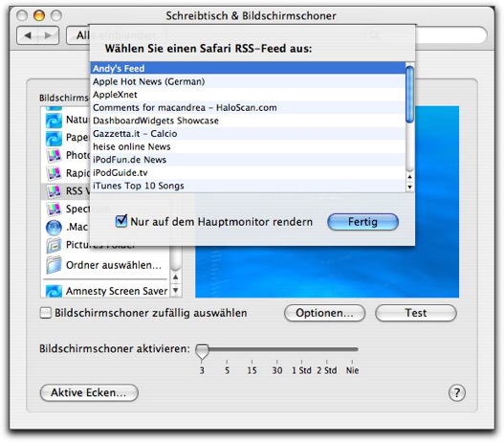Viewport: 504px width, 442px height.
Task: Click the screensaver list scroll down arrow
Action: tap(176, 291)
